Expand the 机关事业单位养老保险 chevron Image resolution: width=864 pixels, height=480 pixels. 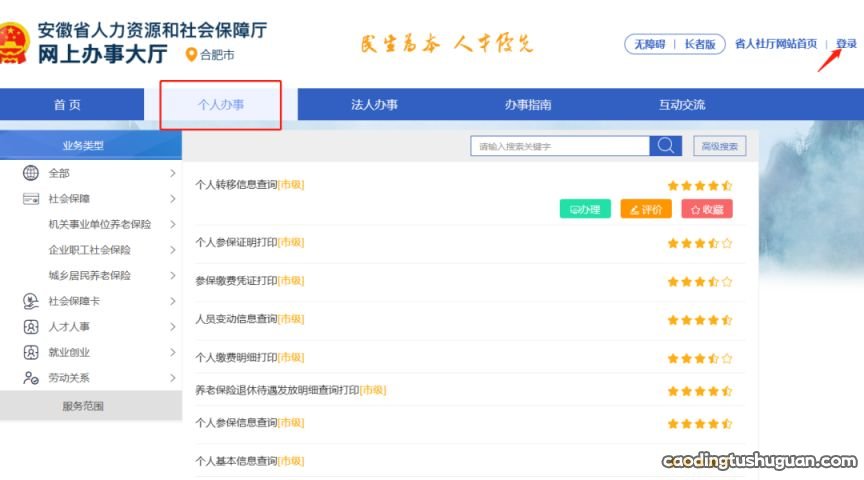[172, 224]
